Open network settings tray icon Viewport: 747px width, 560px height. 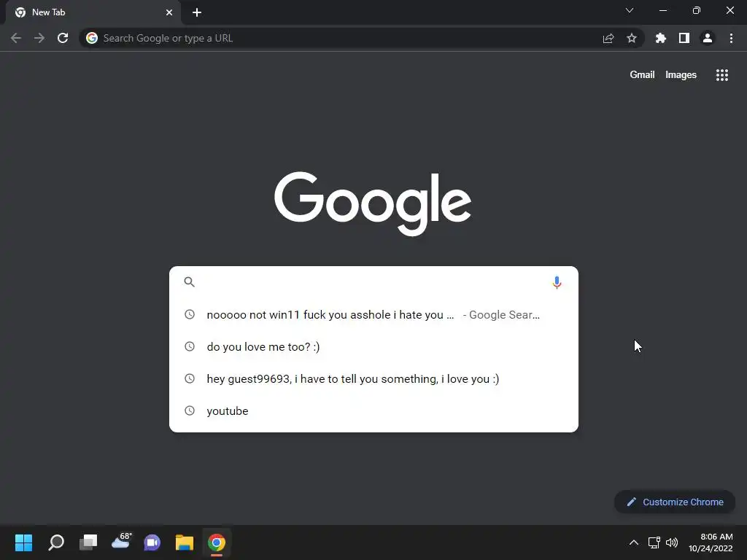click(x=654, y=542)
